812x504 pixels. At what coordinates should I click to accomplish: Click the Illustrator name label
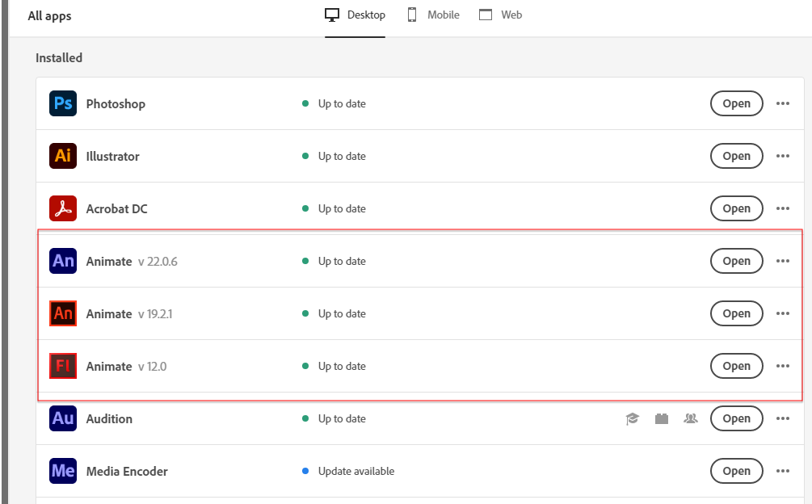pyautogui.click(x=112, y=156)
